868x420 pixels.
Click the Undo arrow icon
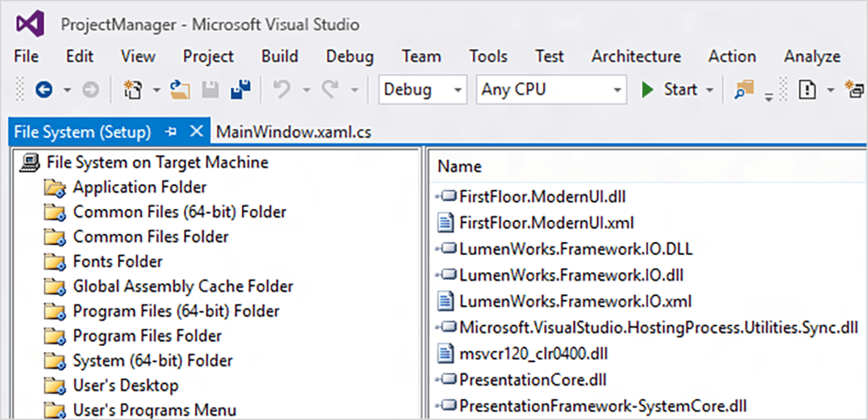[282, 90]
